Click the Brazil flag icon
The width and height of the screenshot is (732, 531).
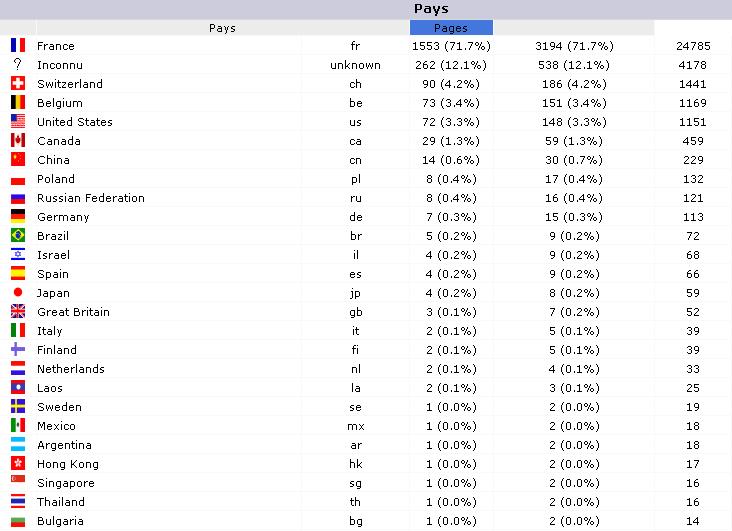(x=18, y=235)
